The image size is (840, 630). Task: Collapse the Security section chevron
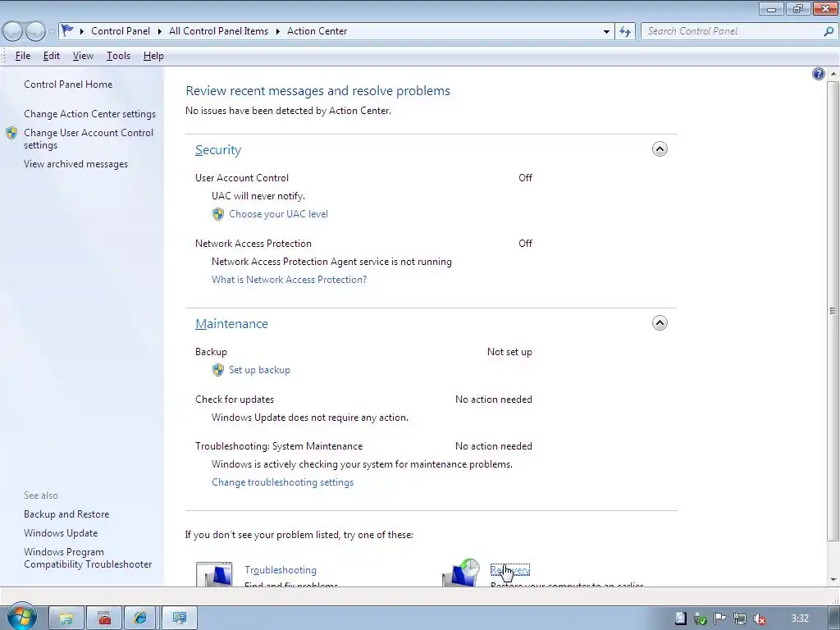coord(660,149)
